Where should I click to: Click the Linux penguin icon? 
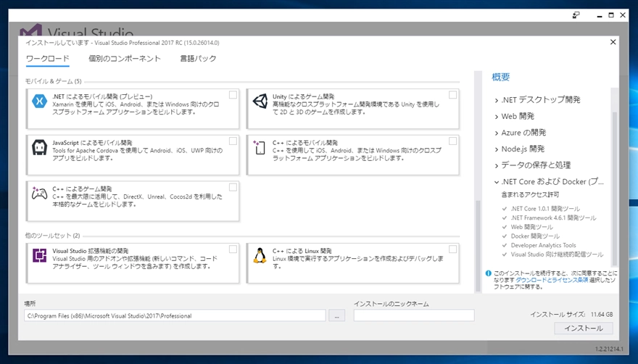coord(260,255)
